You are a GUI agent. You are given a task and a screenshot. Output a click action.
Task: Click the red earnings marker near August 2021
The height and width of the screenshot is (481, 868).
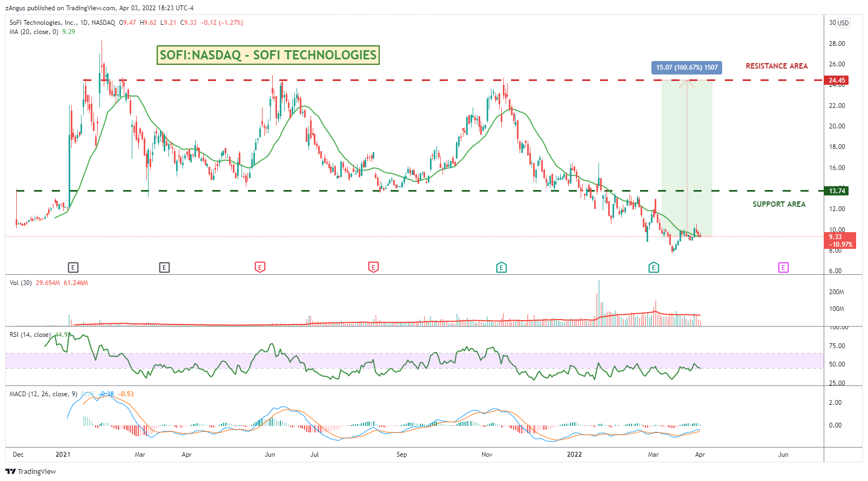click(373, 267)
